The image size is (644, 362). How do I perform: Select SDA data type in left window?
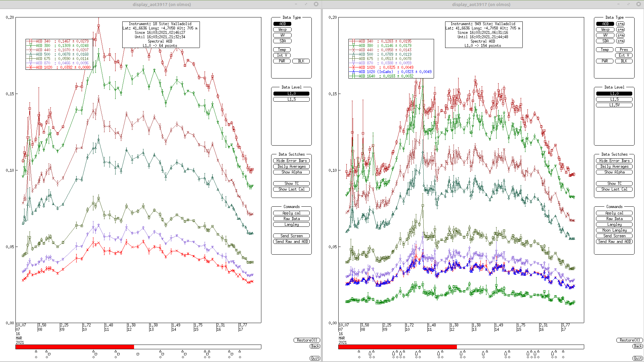(x=282, y=41)
